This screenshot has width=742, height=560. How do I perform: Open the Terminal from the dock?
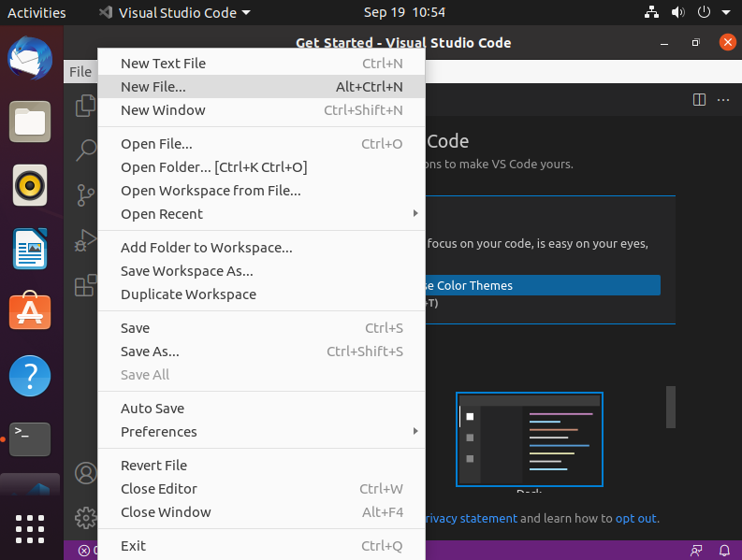(30, 439)
